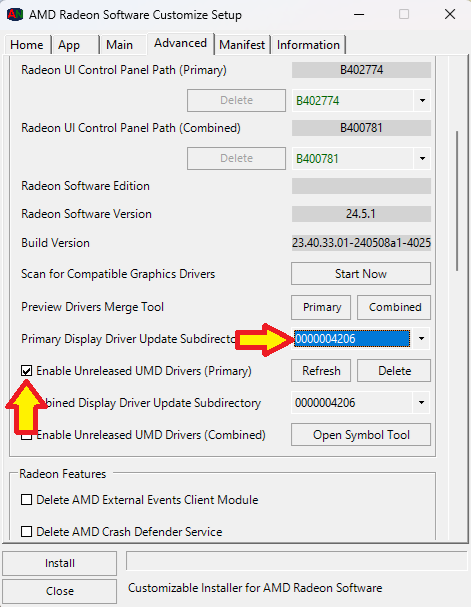The image size is (471, 607).
Task: Click the Combined merge tool button
Action: pos(394,307)
